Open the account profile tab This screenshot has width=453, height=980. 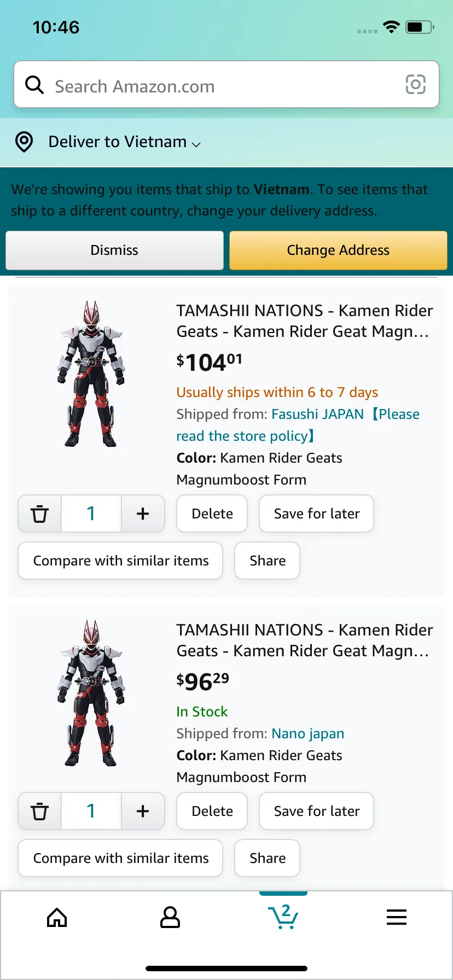tap(170, 918)
